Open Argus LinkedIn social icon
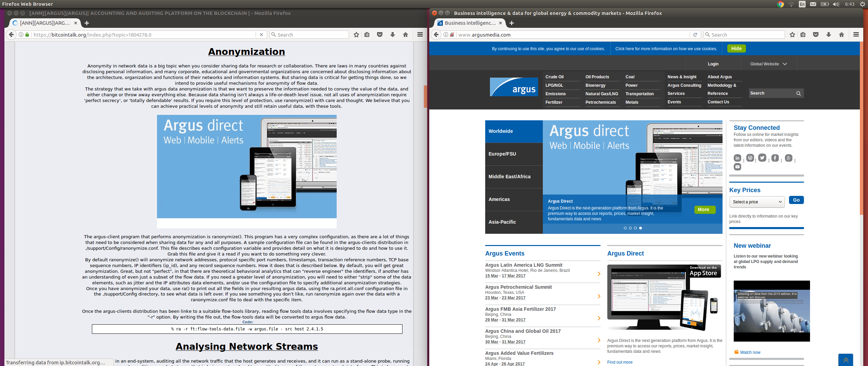This screenshot has width=868, height=366. 737,158
